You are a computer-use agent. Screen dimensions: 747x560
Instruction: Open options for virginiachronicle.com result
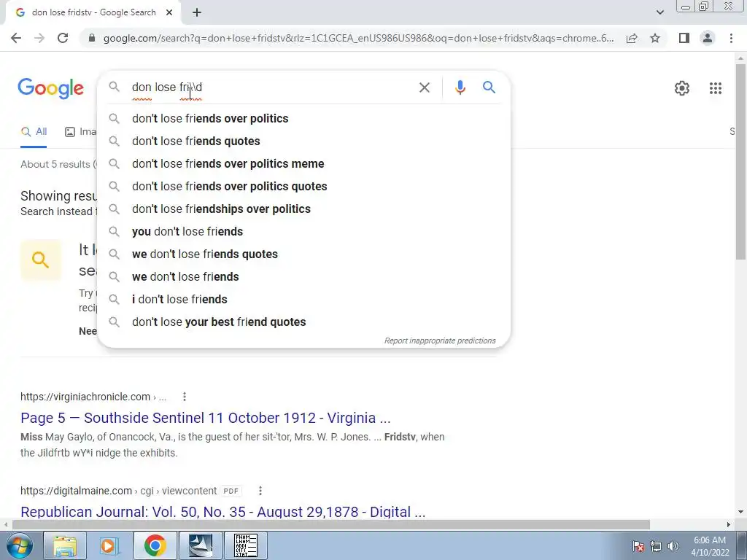pos(185,397)
